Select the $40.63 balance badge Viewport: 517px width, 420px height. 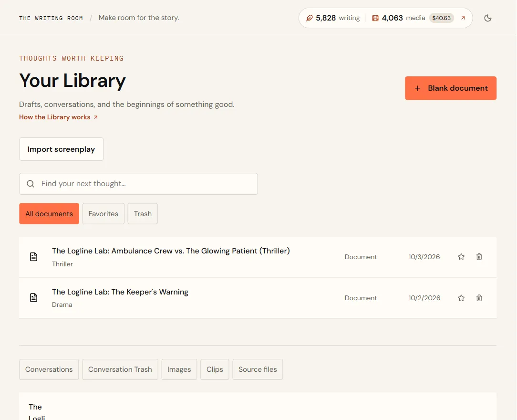coord(442,18)
